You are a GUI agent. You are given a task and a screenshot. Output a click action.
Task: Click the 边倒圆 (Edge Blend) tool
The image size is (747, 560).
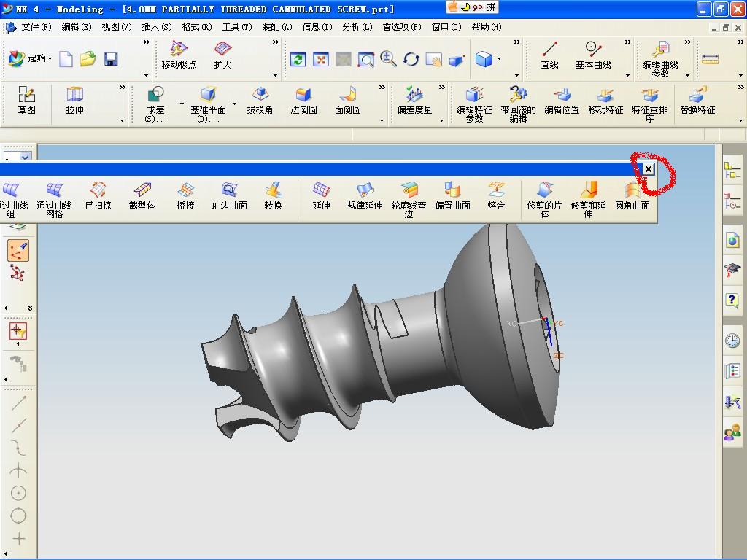(x=303, y=100)
